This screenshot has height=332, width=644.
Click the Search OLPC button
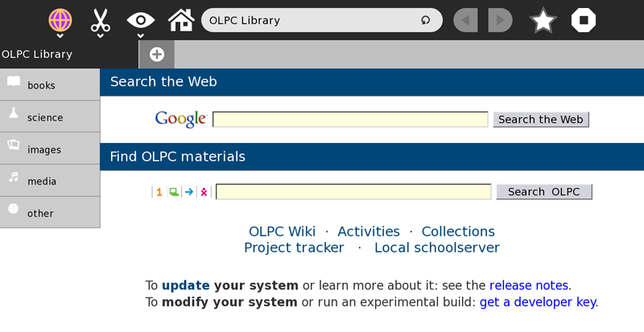[543, 192]
